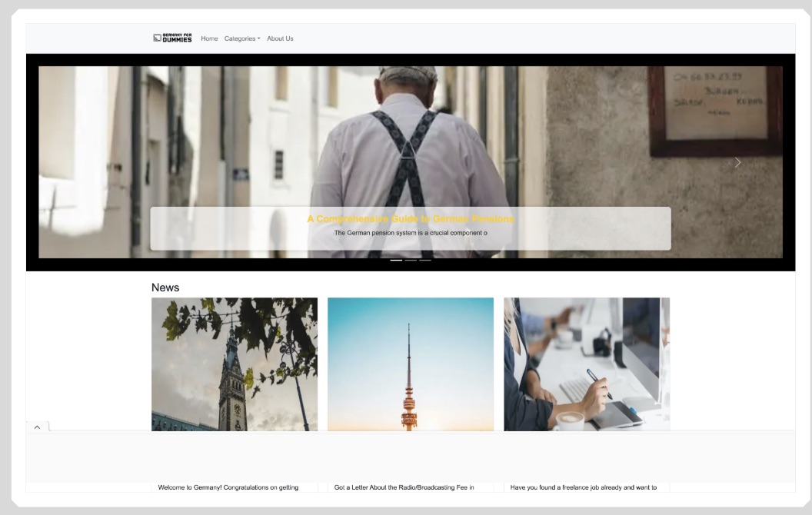Viewport: 812px width, 515px height.
Task: Open the Comprehensive Guide to German Pensions title
Action: coord(411,219)
